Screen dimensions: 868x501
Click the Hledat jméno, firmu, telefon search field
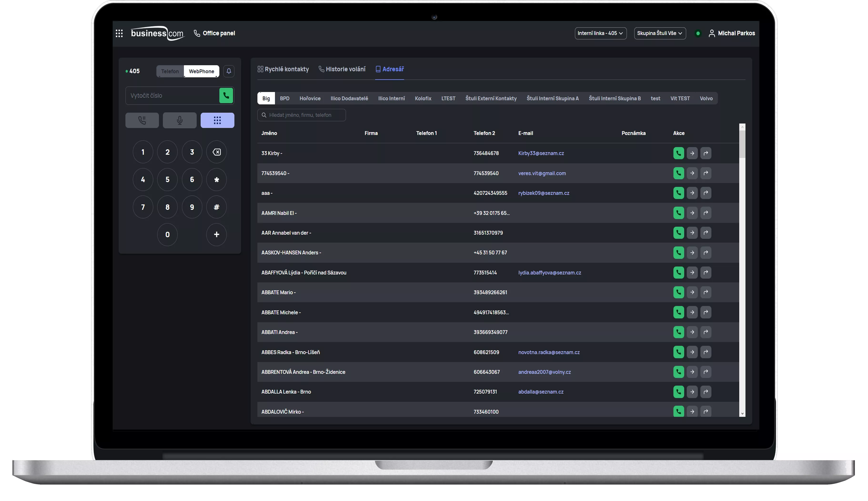(302, 115)
